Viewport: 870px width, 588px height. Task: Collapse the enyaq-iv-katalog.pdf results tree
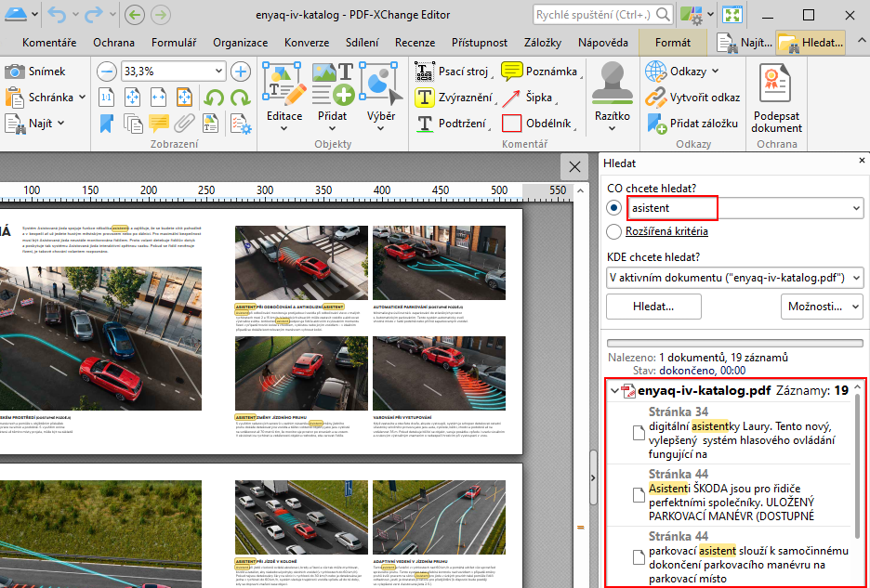coord(614,391)
